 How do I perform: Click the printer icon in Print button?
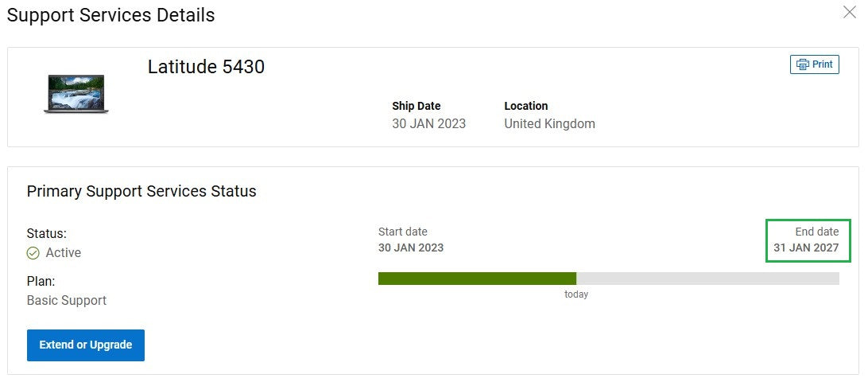(x=802, y=64)
